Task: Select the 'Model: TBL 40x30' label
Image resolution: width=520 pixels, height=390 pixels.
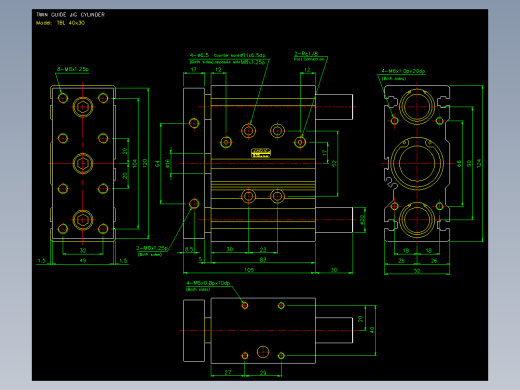Action: click(60, 23)
